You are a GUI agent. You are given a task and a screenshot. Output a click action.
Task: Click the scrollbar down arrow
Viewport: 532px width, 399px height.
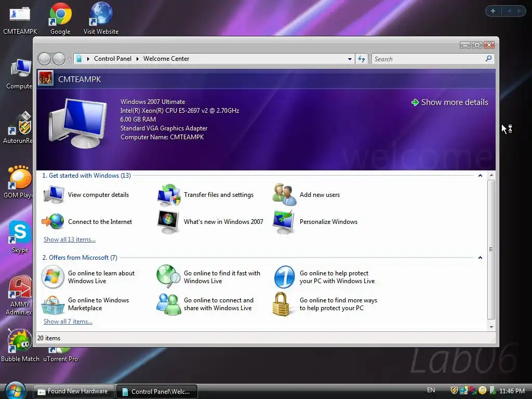tap(491, 327)
